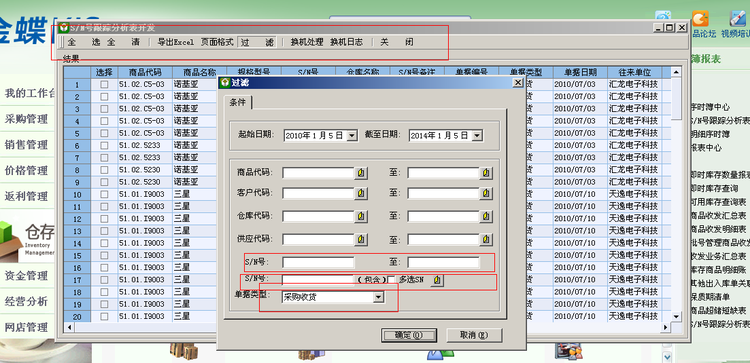Click the results table horizontal scrollbar right arrow
The width and height of the screenshot is (750, 363).
[665, 327]
